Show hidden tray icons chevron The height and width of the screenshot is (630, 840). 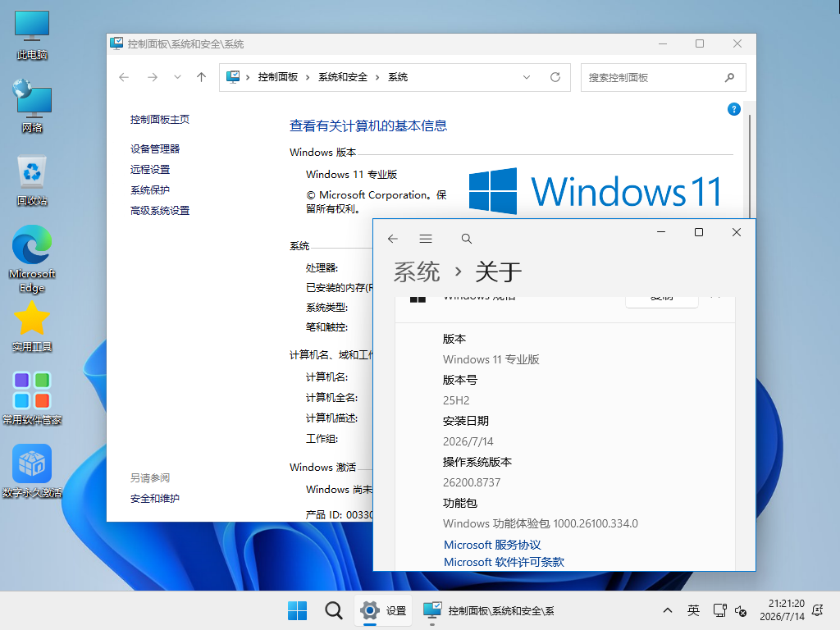click(x=668, y=610)
